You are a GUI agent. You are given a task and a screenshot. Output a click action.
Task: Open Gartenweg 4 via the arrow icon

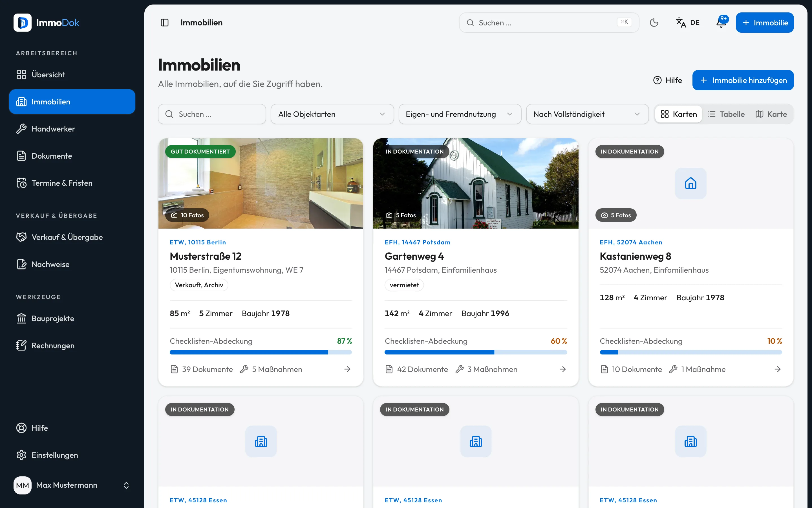tap(563, 369)
